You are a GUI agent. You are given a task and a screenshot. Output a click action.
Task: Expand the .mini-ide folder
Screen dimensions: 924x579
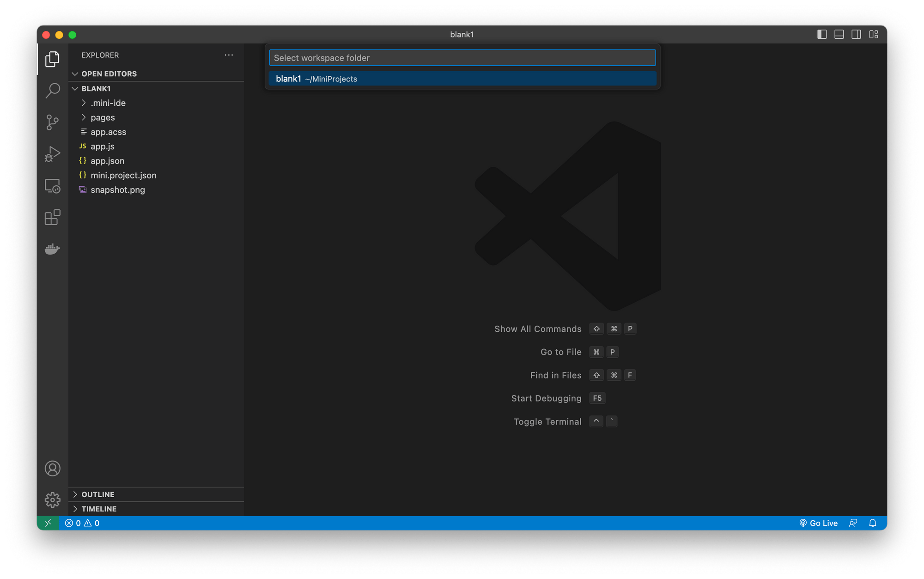156,103
